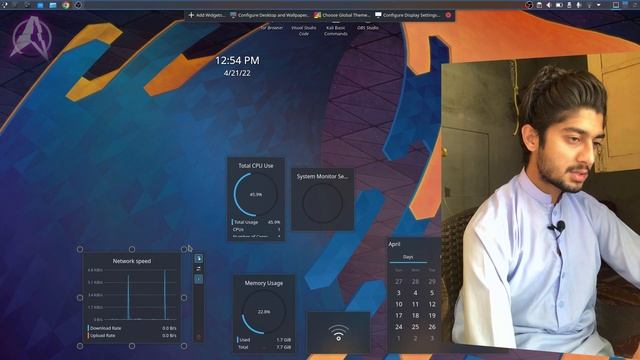
Task: Click the Total CPU Use widget title
Action: (256, 166)
